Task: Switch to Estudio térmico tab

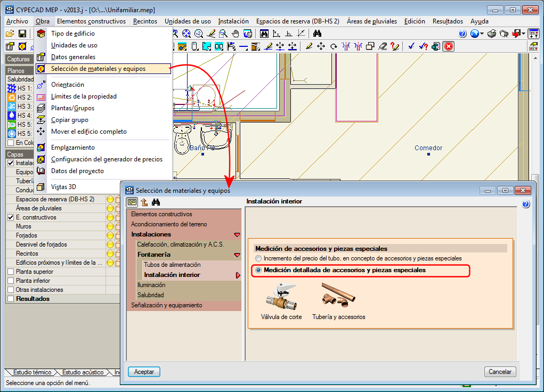Action: (x=33, y=372)
